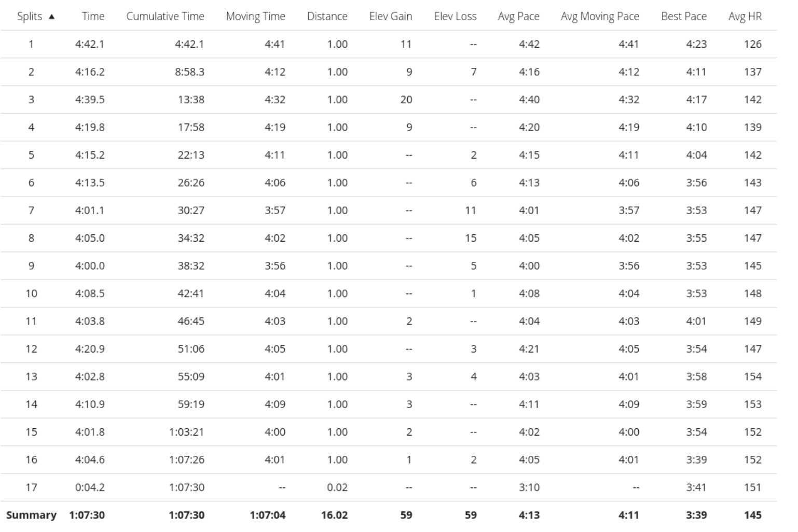Select split row number 1
This screenshot has width=798, height=532.
tap(389, 44)
